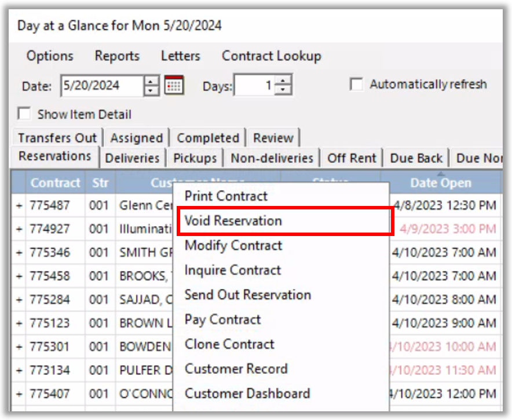The image size is (512, 420).
Task: Open the Reports menu
Action: 117,56
